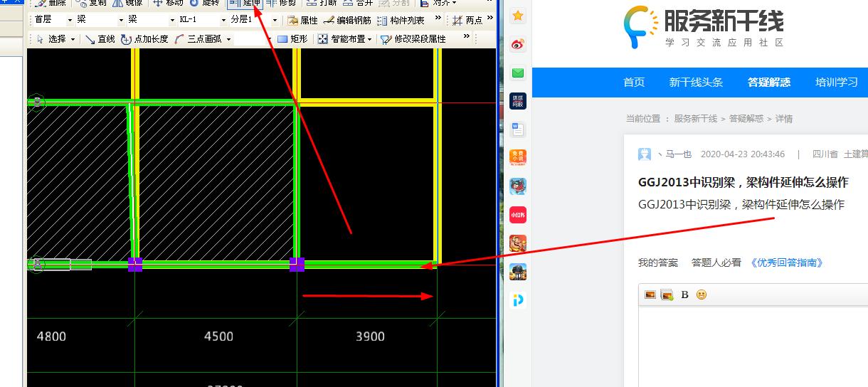868x387 pixels.
Task: Open the 《优秀回答指南》 link
Action: tap(787, 263)
